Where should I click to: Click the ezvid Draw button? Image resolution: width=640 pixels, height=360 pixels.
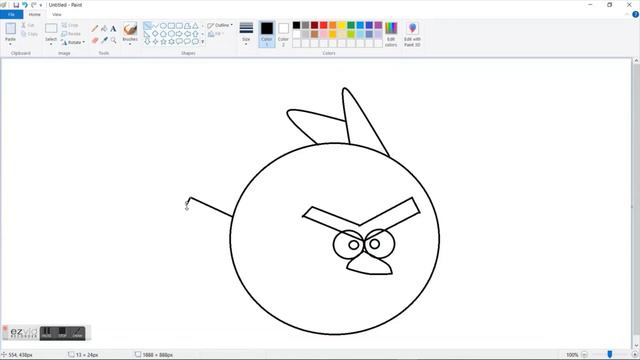[x=77, y=333]
